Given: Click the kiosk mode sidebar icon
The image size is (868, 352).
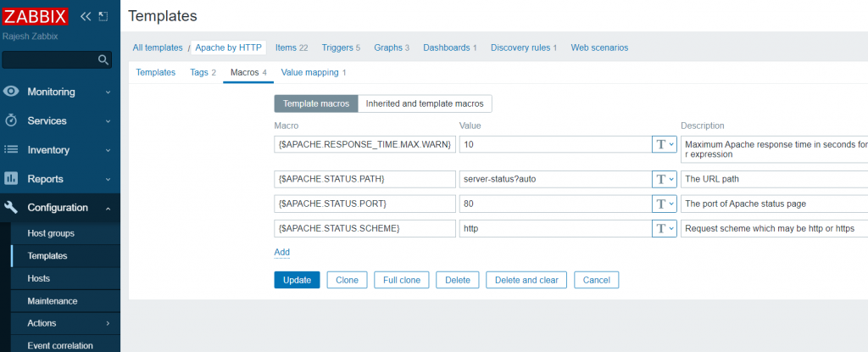Looking at the screenshot, I should (103, 16).
